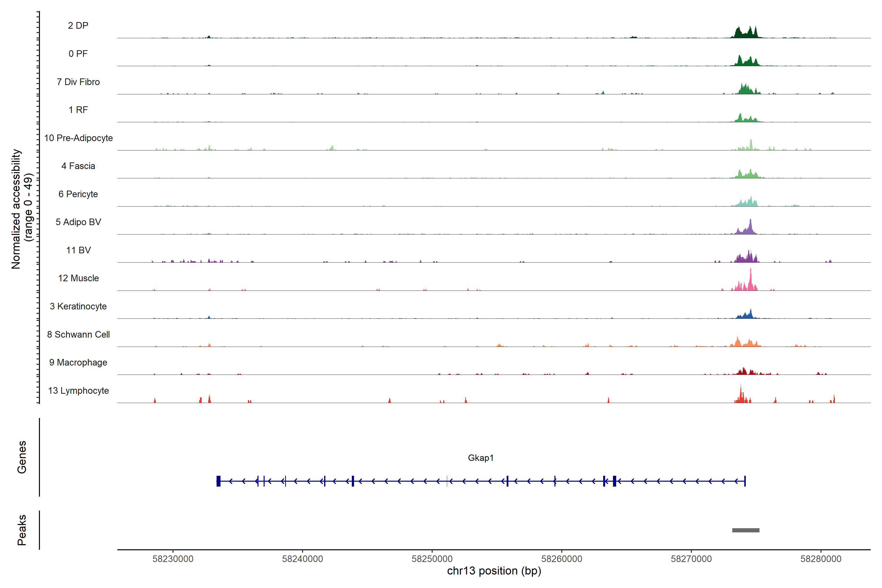Select the 13 Lymphocyte track label
Screen dimensions: 882x588
coord(78,390)
